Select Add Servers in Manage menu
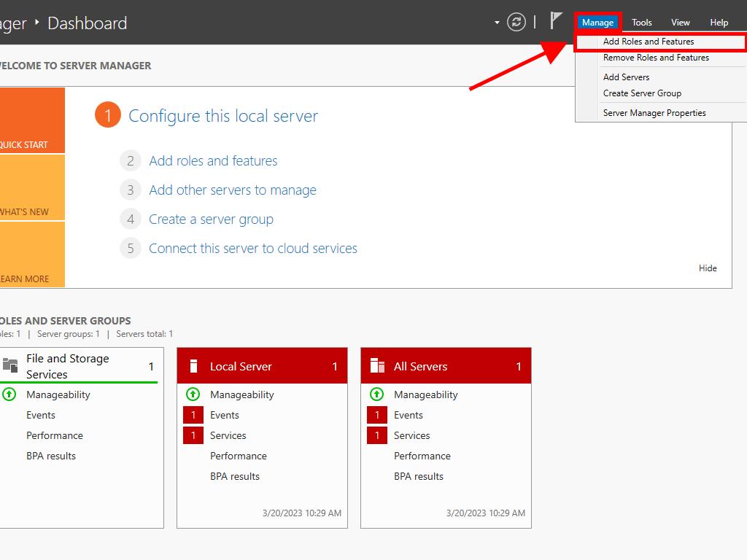747x560 pixels. pos(626,77)
